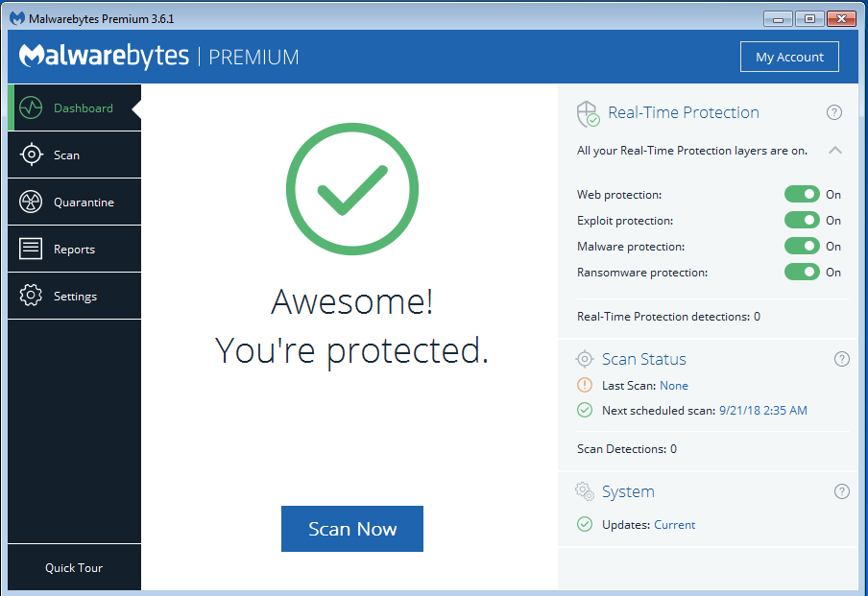This screenshot has height=596, width=868.
Task: Collapse the Real-Time Protection layers chevron
Action: click(x=834, y=150)
